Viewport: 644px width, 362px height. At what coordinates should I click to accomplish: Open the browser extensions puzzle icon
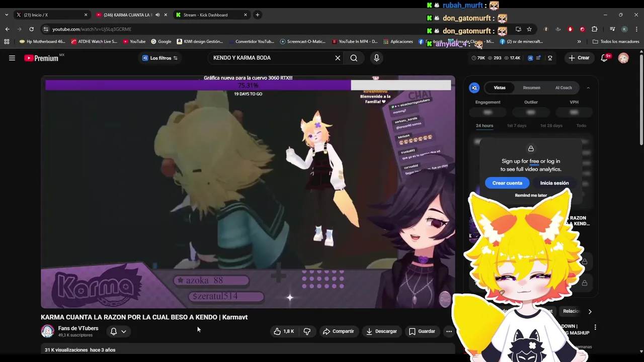(594, 29)
